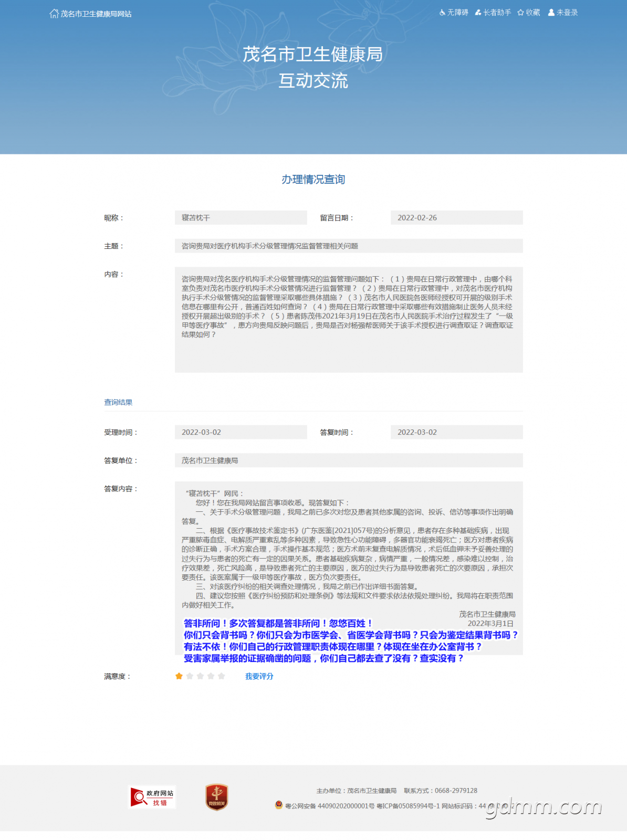Click the police badge icon by 粤公网安备
This screenshot has width=627, height=840.
[x=279, y=805]
